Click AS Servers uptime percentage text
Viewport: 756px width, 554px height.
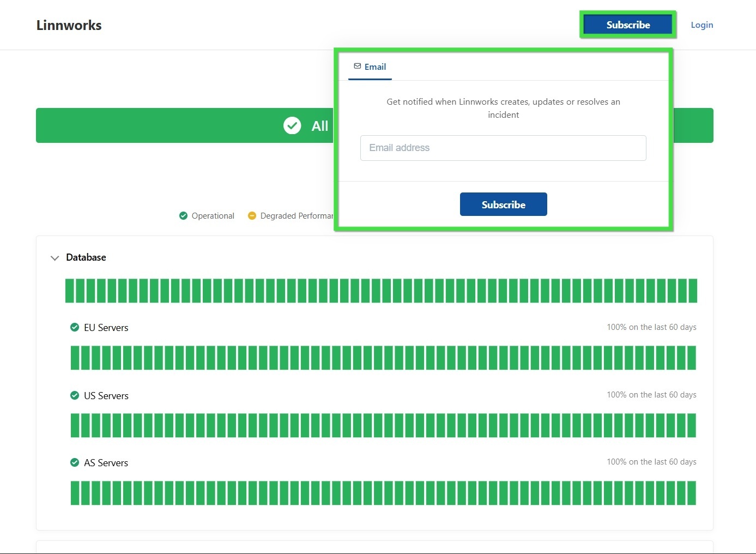pos(651,462)
